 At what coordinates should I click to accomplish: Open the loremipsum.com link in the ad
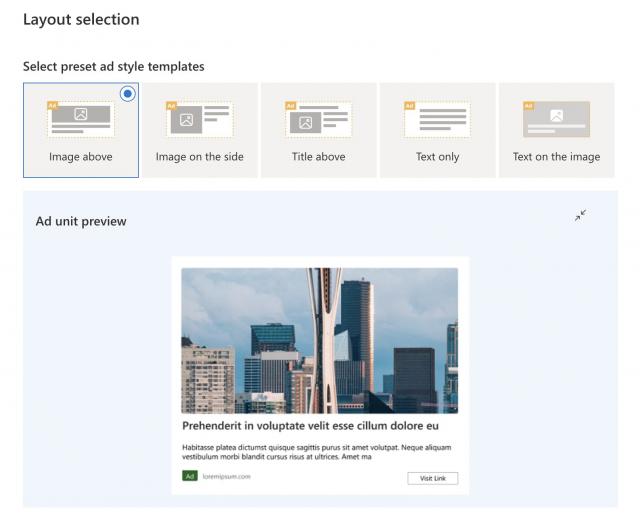pos(227,476)
